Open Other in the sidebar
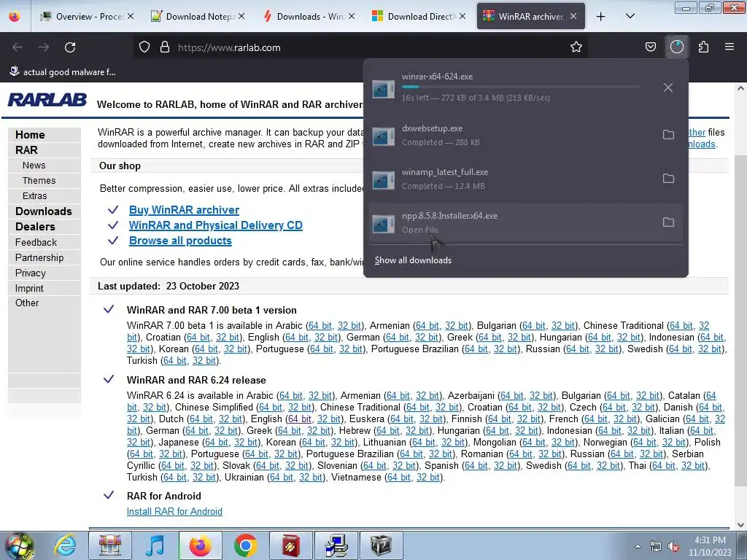The width and height of the screenshot is (747, 560). pos(27,303)
